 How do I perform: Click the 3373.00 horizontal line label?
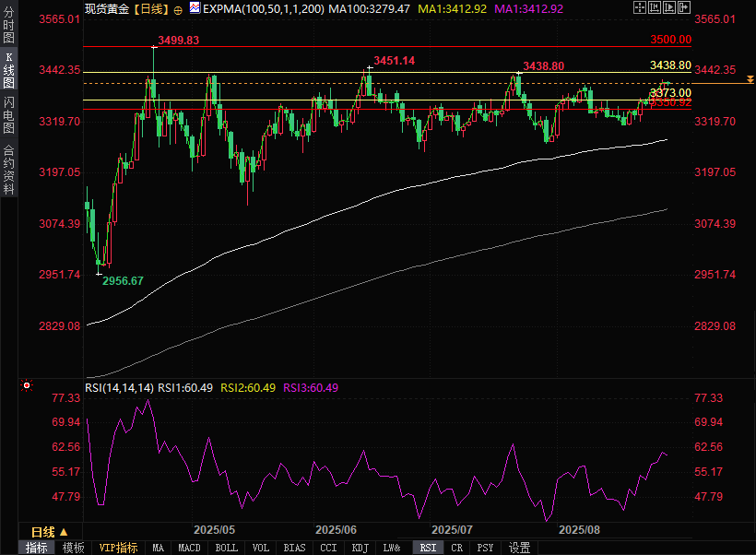[670, 92]
